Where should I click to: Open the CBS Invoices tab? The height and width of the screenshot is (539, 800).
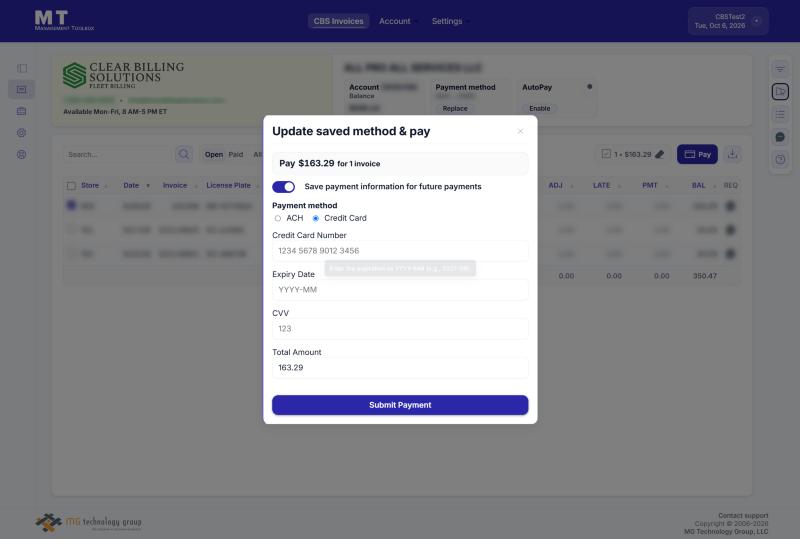coord(338,21)
